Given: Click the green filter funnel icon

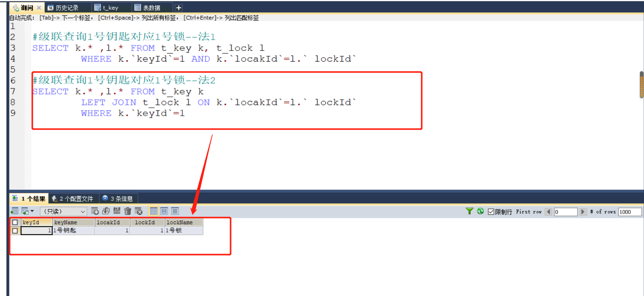Looking at the screenshot, I should coord(469,211).
